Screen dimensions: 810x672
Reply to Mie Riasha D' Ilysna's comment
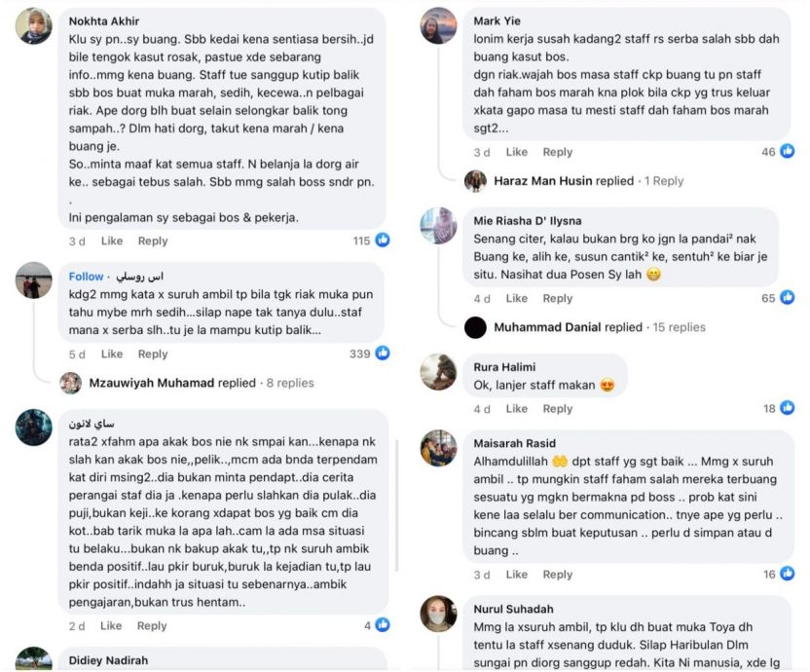(557, 298)
